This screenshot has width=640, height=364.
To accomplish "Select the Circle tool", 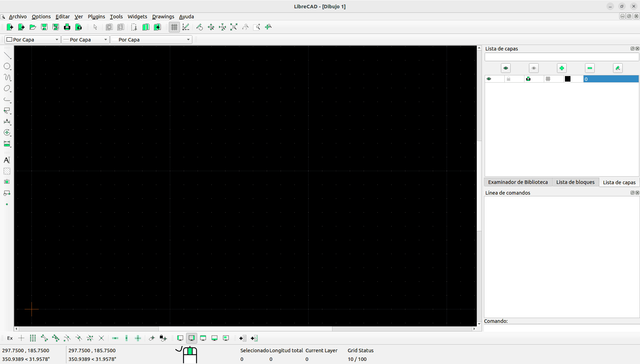I will [x=7, y=66].
